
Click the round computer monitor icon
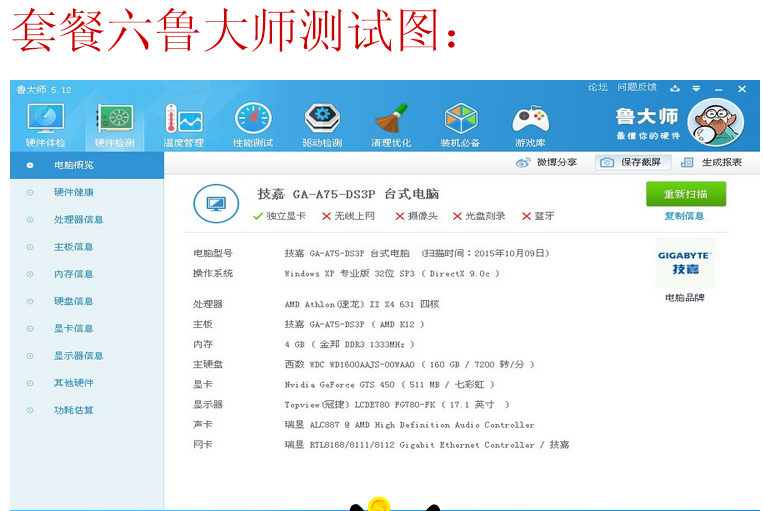216,203
